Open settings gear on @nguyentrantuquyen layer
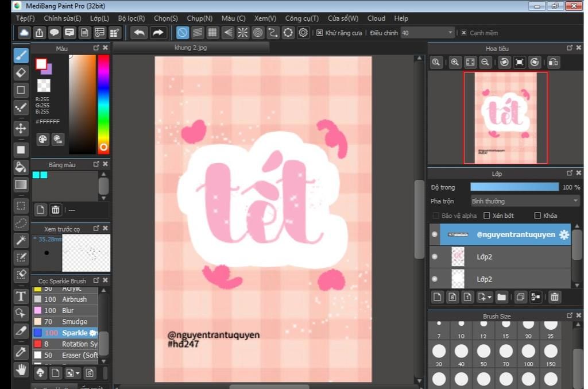The image size is (588, 389). (564, 234)
